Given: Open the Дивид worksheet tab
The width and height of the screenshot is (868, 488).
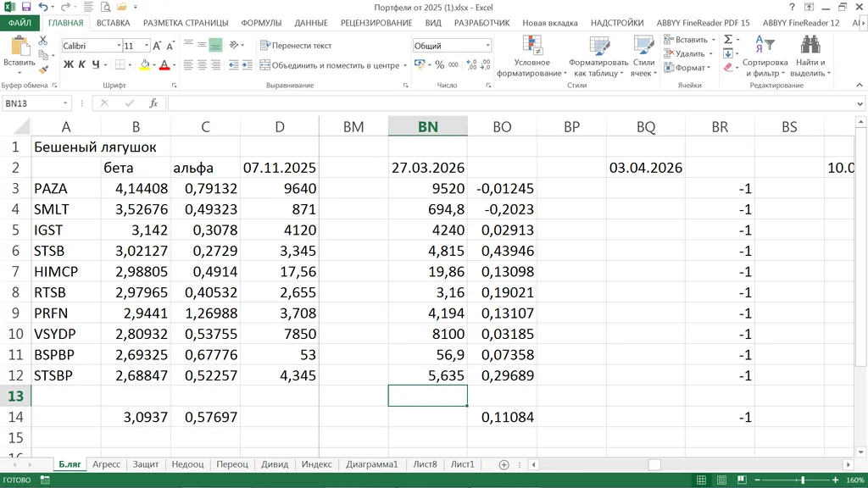Looking at the screenshot, I should pyautogui.click(x=275, y=464).
